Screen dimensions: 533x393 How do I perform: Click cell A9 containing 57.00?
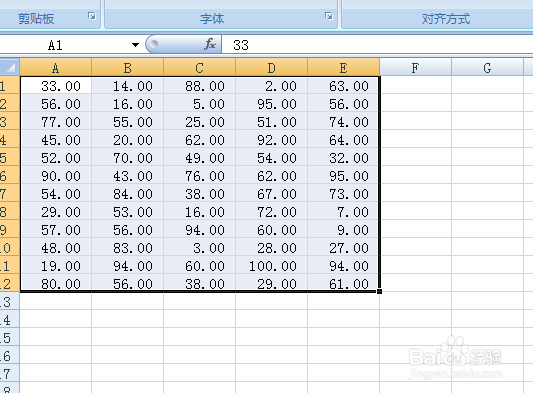click(x=56, y=229)
